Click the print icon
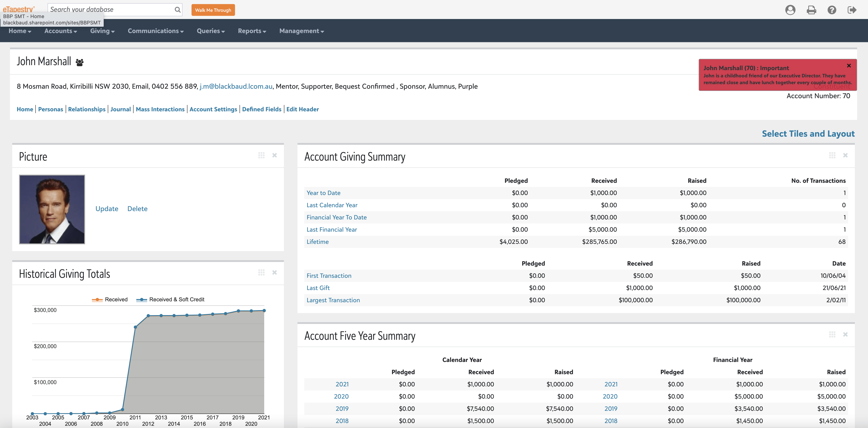The height and width of the screenshot is (428, 868). click(x=811, y=10)
